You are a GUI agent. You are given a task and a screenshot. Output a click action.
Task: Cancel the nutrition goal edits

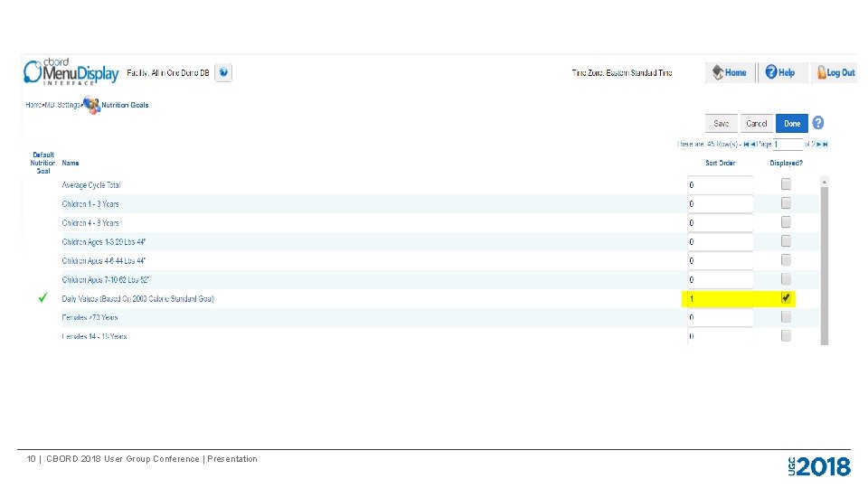coord(756,124)
